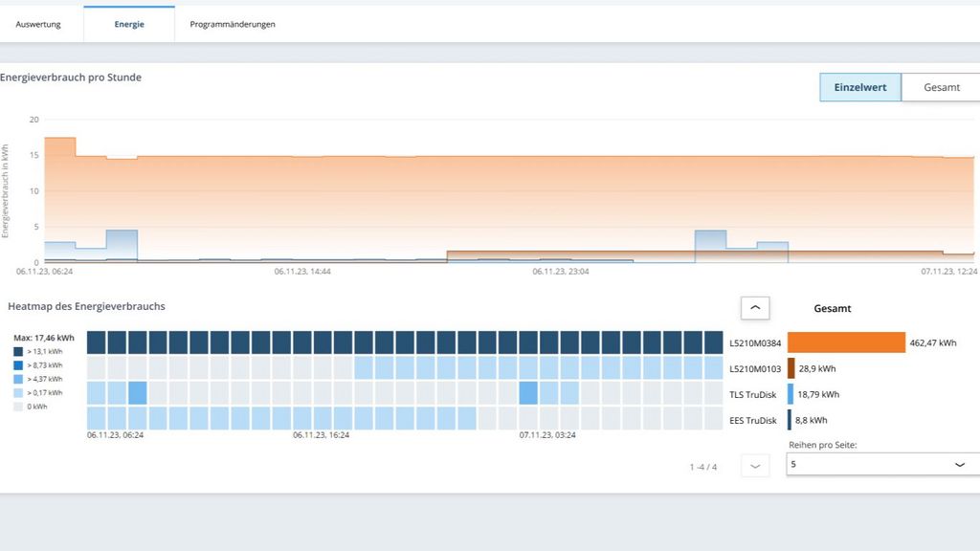Click the brown L5210M0103 total bar
Viewport: 980px width, 551px height.
click(x=791, y=368)
